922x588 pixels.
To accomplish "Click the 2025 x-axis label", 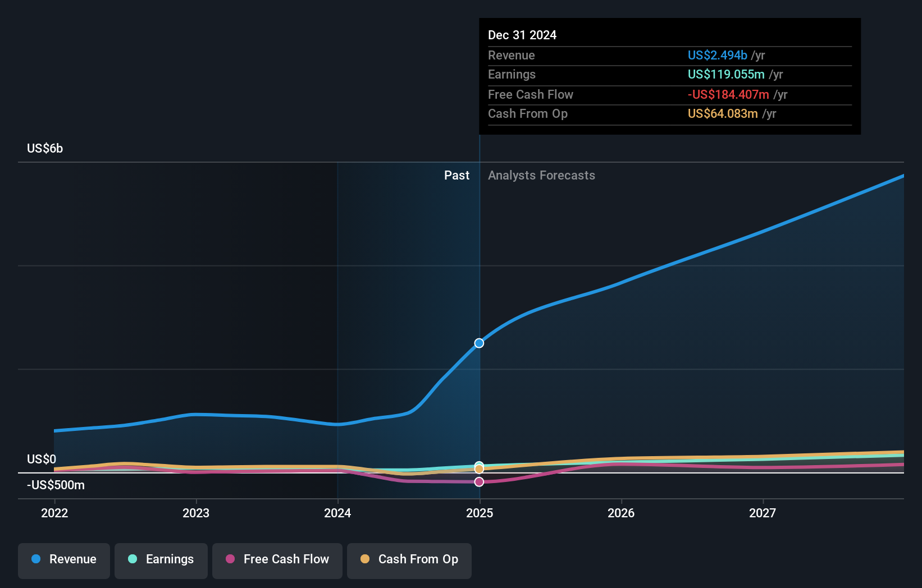I will 480,513.
